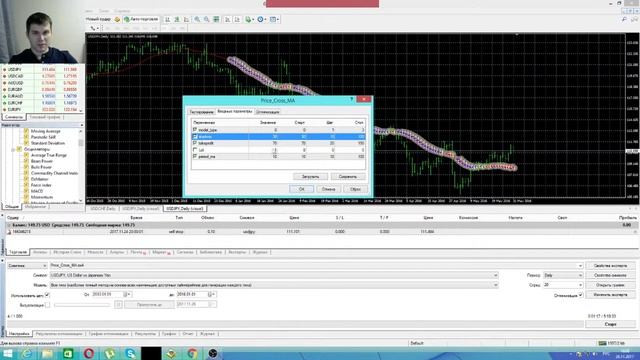Open the Opera browser taskbar icon
640x360 pixels.
tap(89, 353)
